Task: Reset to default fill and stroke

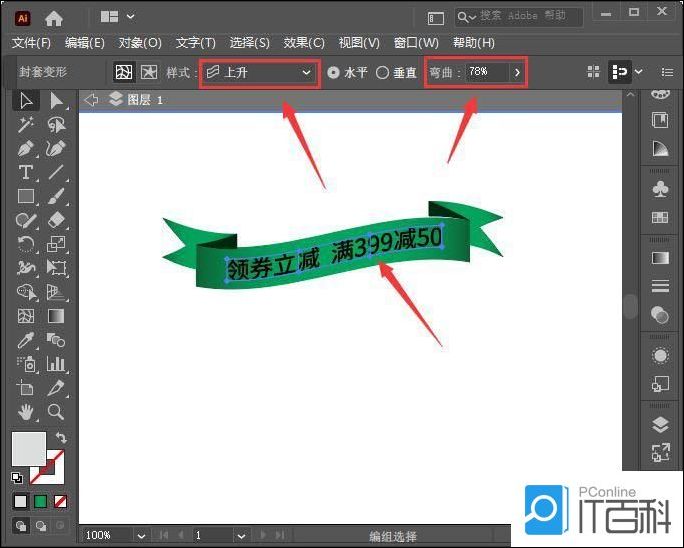Action: pos(17,478)
